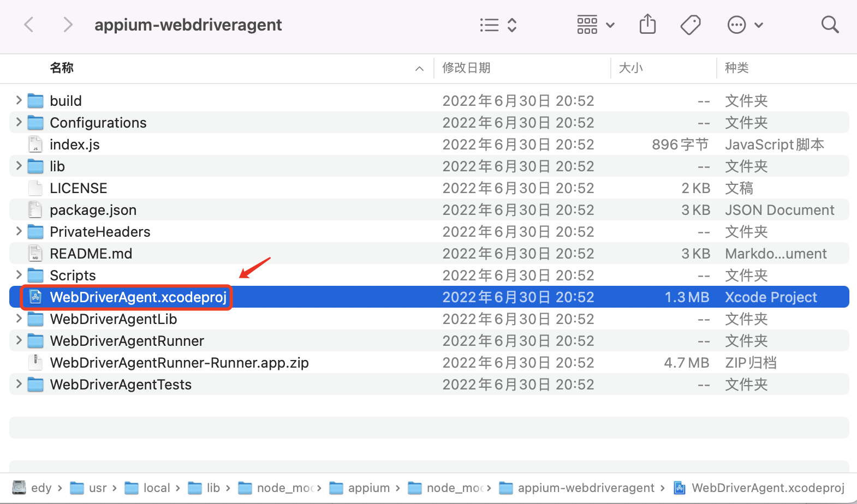Viewport: 857px width, 504px height.
Task: Click edy disk in path bar
Action: tap(32, 488)
